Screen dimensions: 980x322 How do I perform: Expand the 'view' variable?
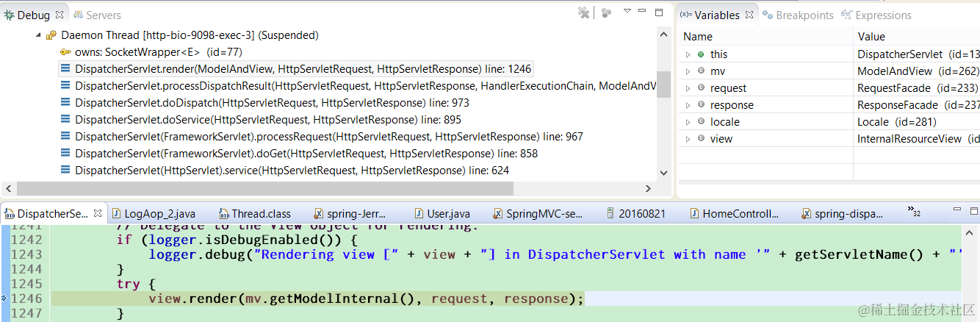click(688, 139)
